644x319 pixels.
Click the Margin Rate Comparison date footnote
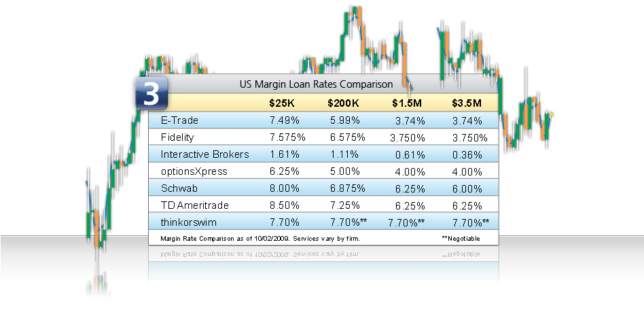(x=260, y=239)
